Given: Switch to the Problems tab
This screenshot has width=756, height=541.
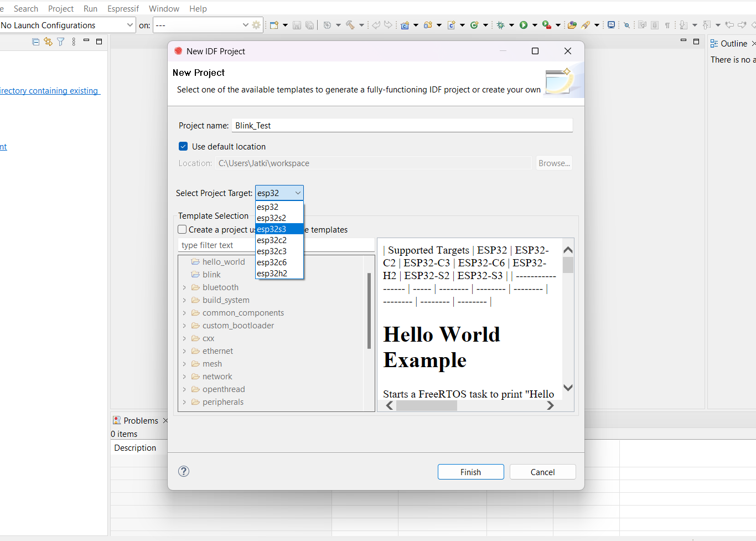Looking at the screenshot, I should (141, 420).
